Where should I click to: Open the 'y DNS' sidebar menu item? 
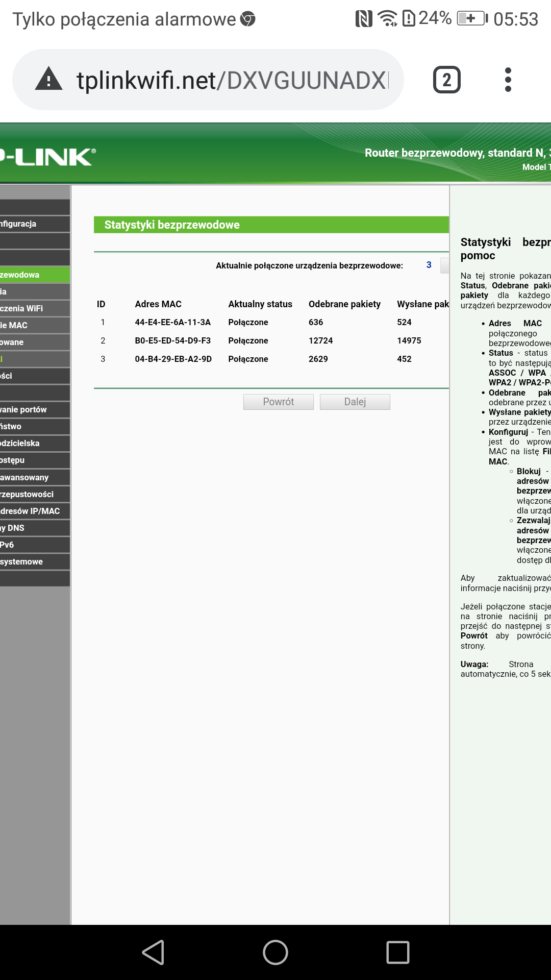pos(35,528)
